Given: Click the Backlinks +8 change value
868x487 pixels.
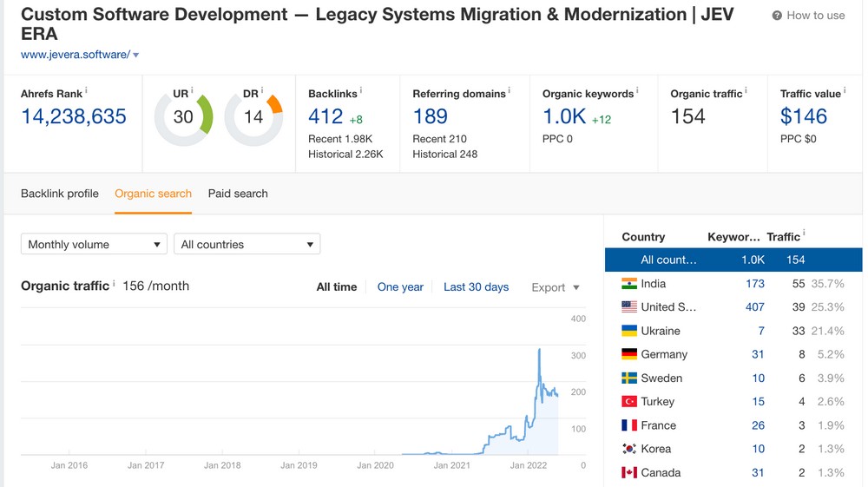Looking at the screenshot, I should point(356,120).
